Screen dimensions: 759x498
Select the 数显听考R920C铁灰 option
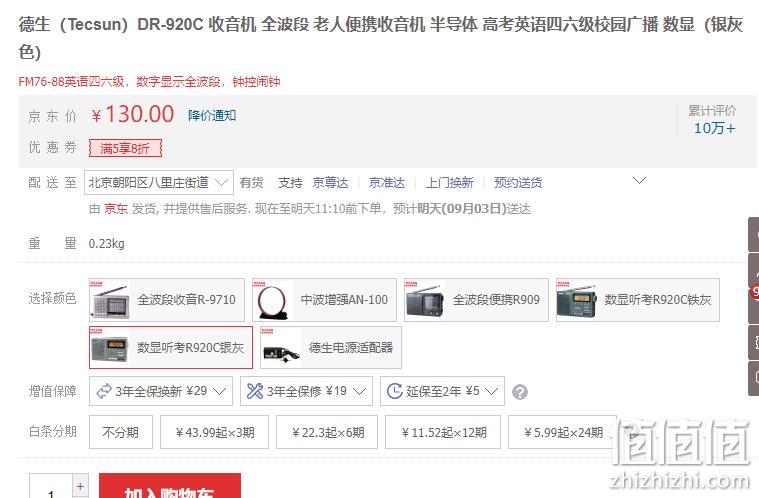638,300
